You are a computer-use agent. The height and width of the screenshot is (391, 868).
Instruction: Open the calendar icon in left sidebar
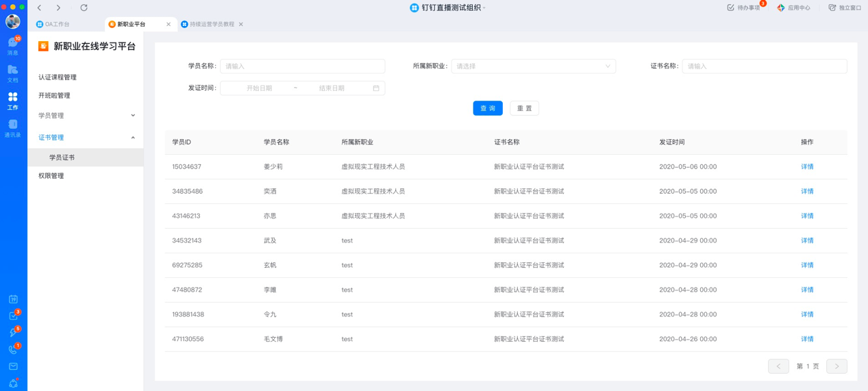[13, 299]
